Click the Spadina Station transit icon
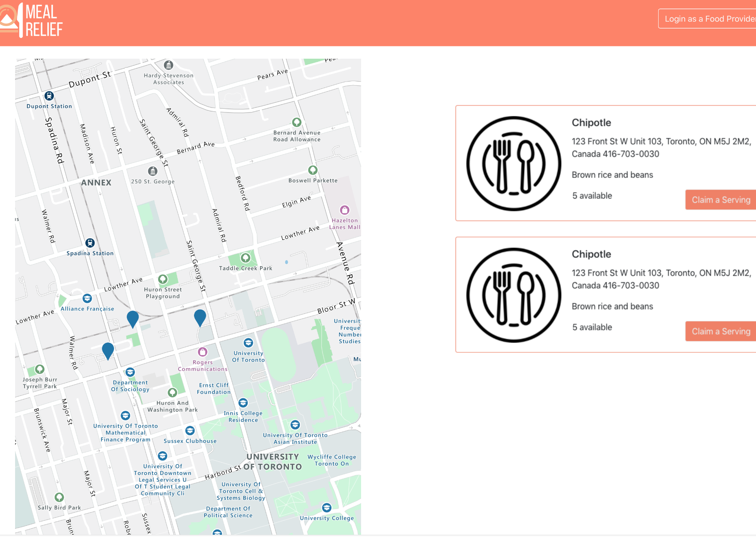Screen dimensions: 756x538 click(90, 243)
